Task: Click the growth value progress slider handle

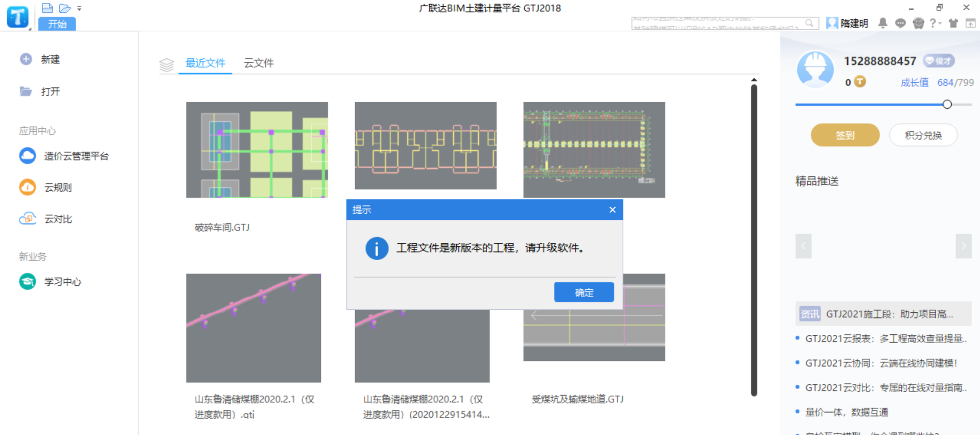Action: coord(947,104)
